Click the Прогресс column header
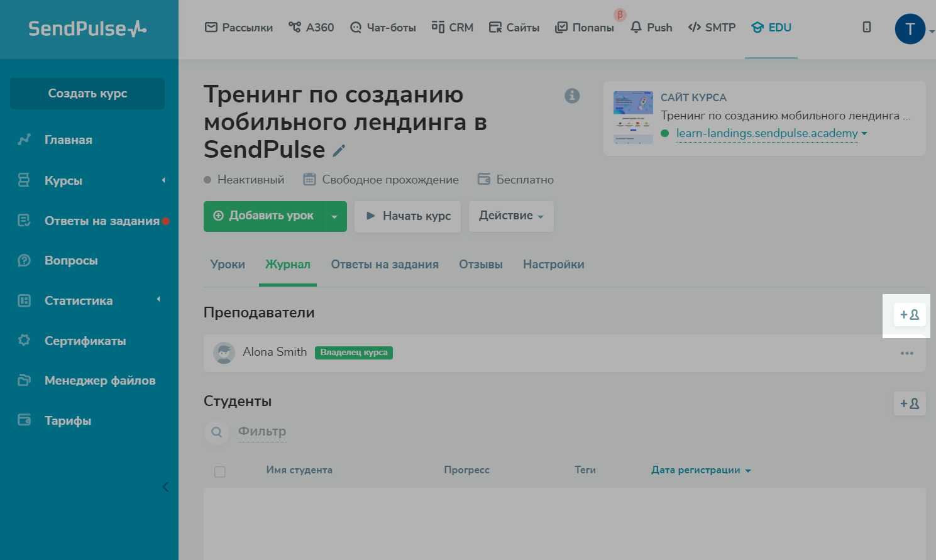 click(466, 470)
